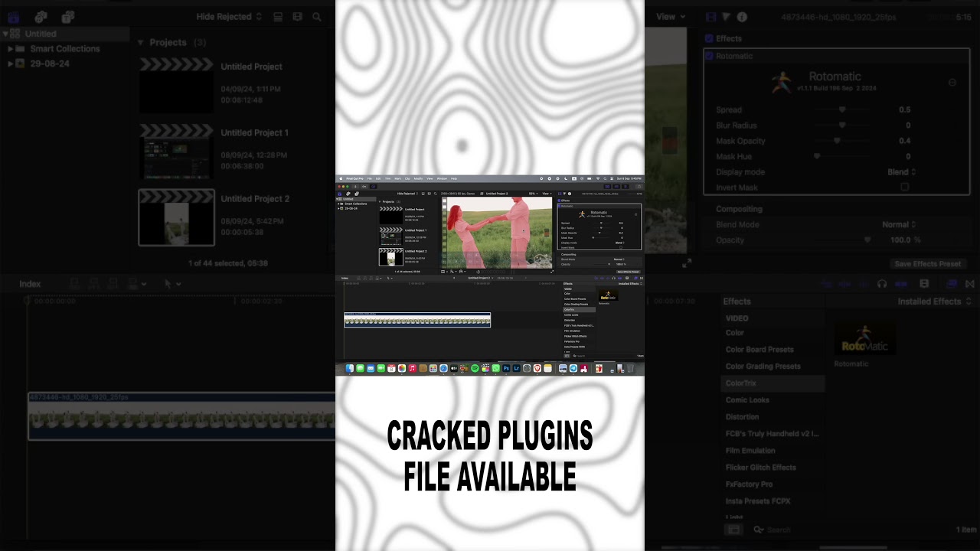Toggle Effects checkbox in small center window
The height and width of the screenshot is (551, 980).
point(559,201)
